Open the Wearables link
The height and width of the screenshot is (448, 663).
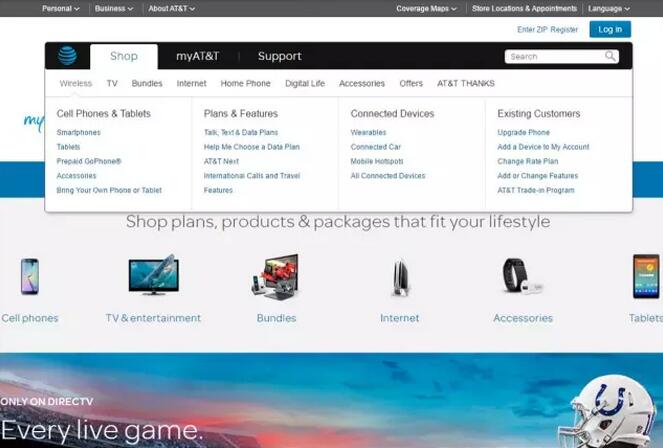[368, 132]
